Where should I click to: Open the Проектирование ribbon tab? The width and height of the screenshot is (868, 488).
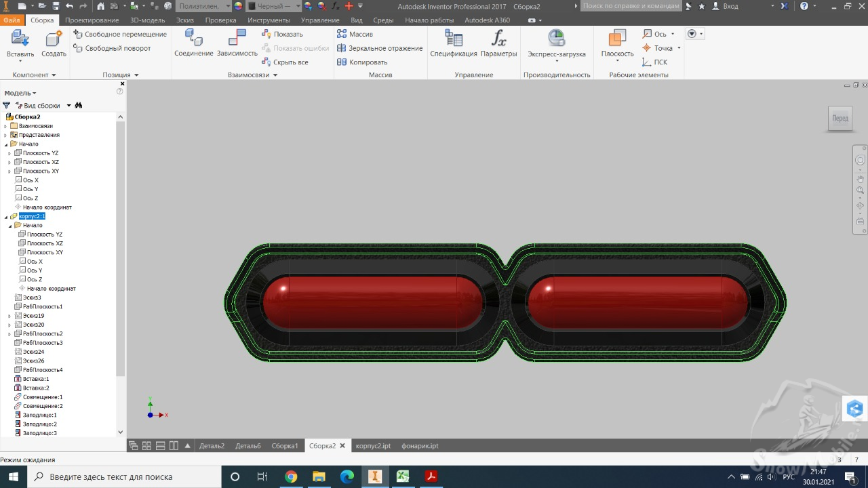(92, 20)
